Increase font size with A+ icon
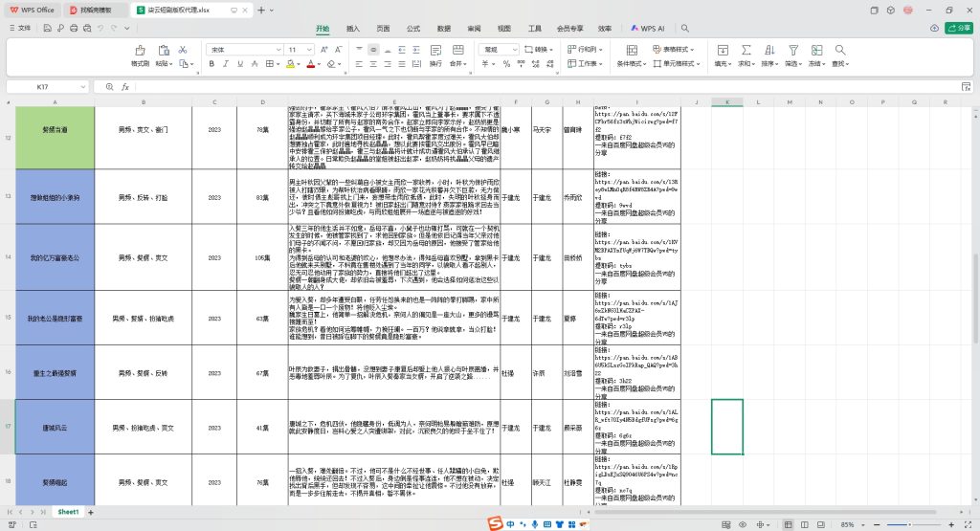Image resolution: width=980 pixels, height=531 pixels. (x=323, y=50)
